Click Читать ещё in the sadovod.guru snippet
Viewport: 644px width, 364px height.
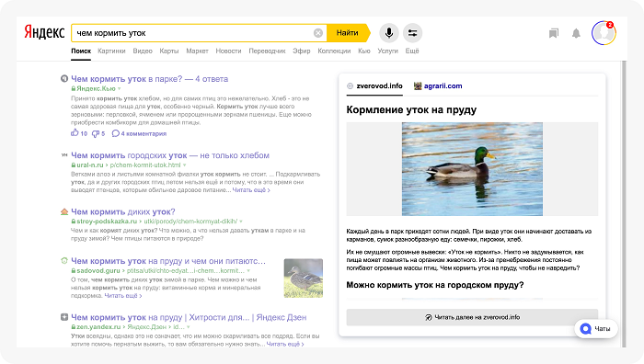coord(122,295)
